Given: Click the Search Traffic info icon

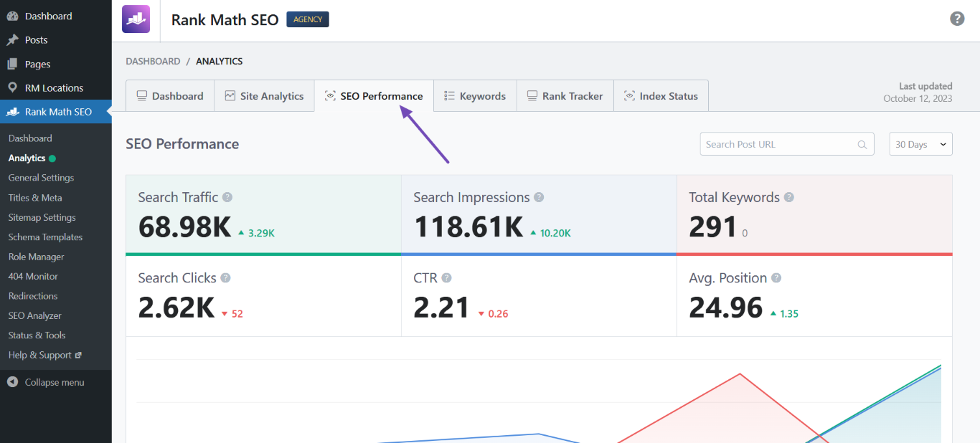Looking at the screenshot, I should point(227,197).
